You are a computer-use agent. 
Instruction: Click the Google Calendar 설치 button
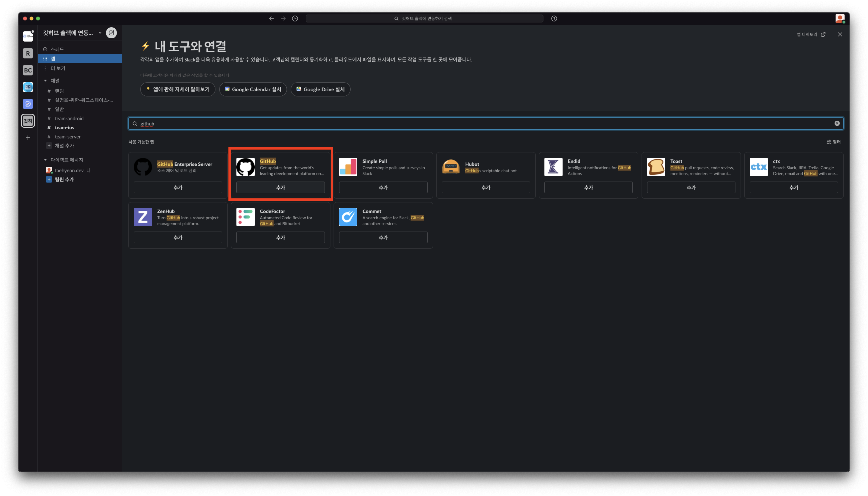(253, 89)
